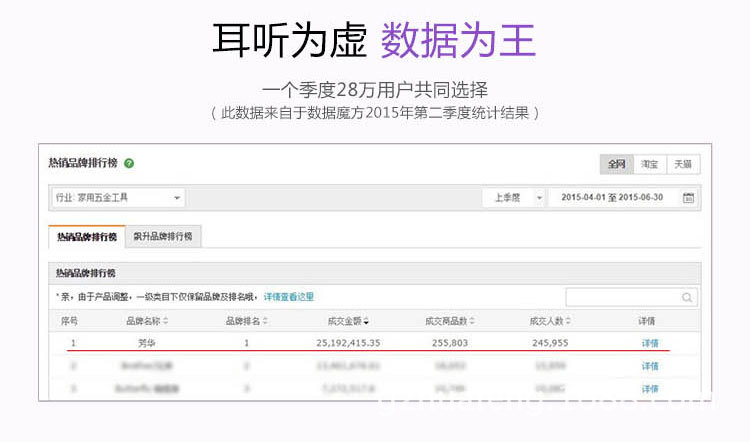Open 详情 link for the second-ranked brand
Image resolution: width=750 pixels, height=442 pixels.
point(649,366)
